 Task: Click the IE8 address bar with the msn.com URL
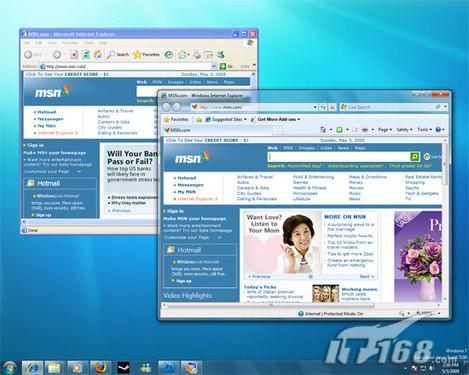pyautogui.click(x=252, y=107)
